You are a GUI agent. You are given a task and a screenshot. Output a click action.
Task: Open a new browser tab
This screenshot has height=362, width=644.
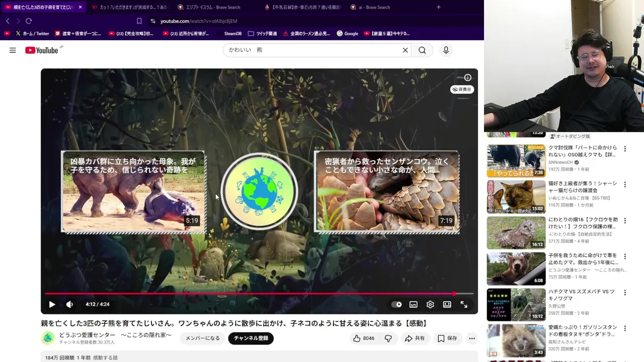click(x=439, y=7)
